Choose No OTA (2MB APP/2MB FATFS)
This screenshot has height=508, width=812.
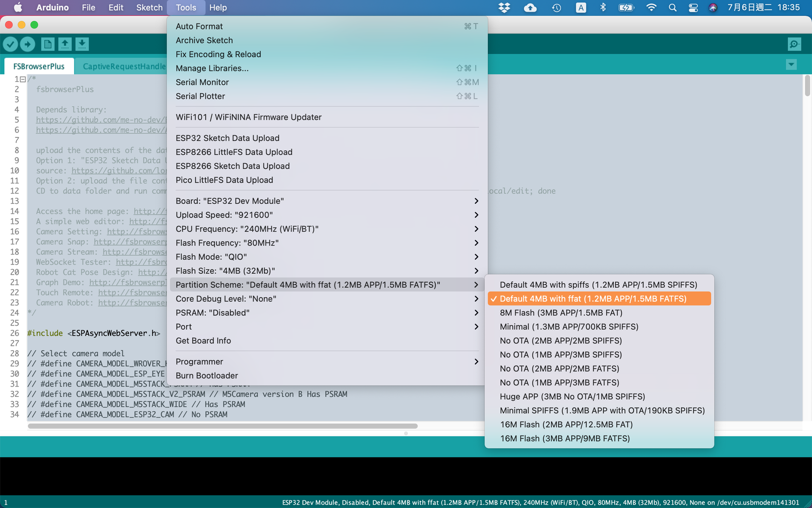point(599,369)
